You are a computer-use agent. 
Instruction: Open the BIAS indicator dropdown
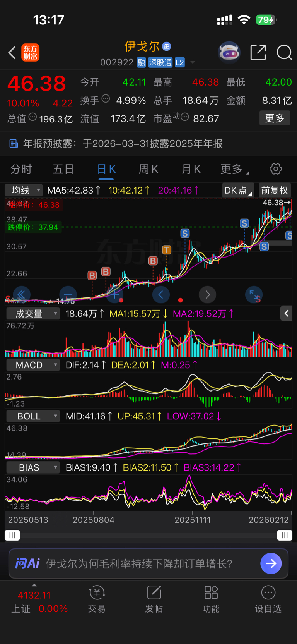coord(33,467)
